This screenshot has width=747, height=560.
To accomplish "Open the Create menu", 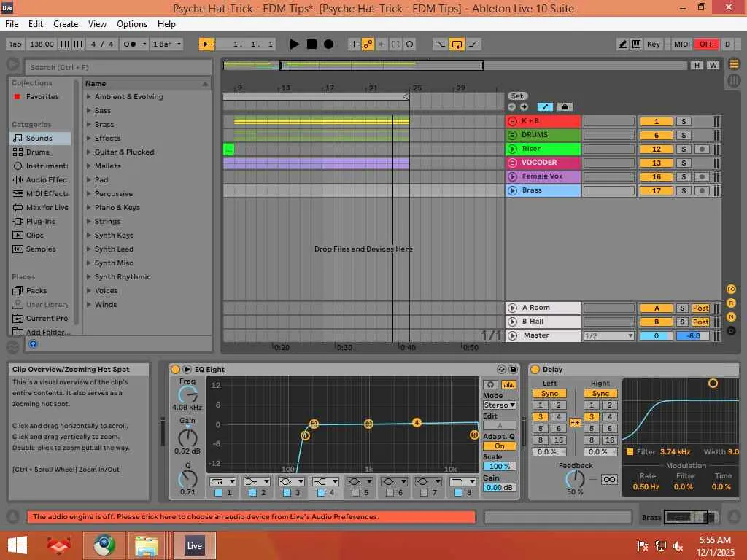I will (x=66, y=24).
